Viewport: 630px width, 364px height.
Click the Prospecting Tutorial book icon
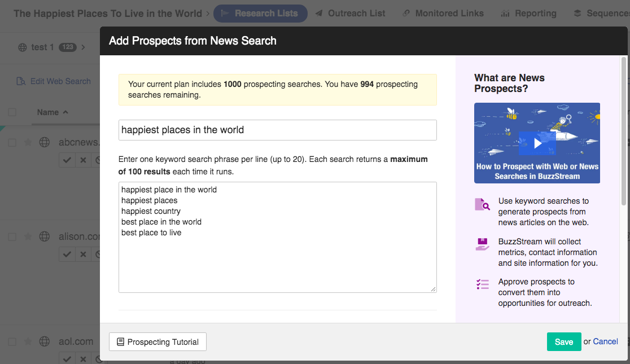[120, 342]
